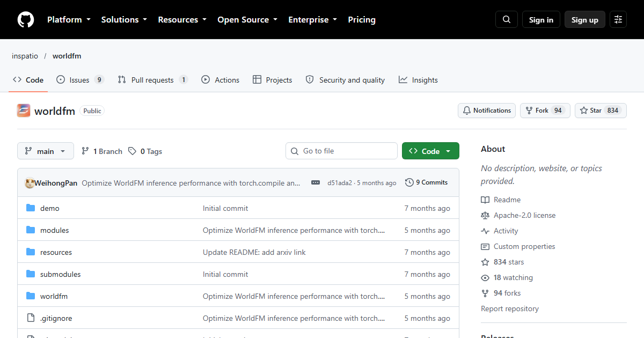This screenshot has height=338, width=644.
Task: Switch to the Issues tab
Action: pyautogui.click(x=80, y=80)
